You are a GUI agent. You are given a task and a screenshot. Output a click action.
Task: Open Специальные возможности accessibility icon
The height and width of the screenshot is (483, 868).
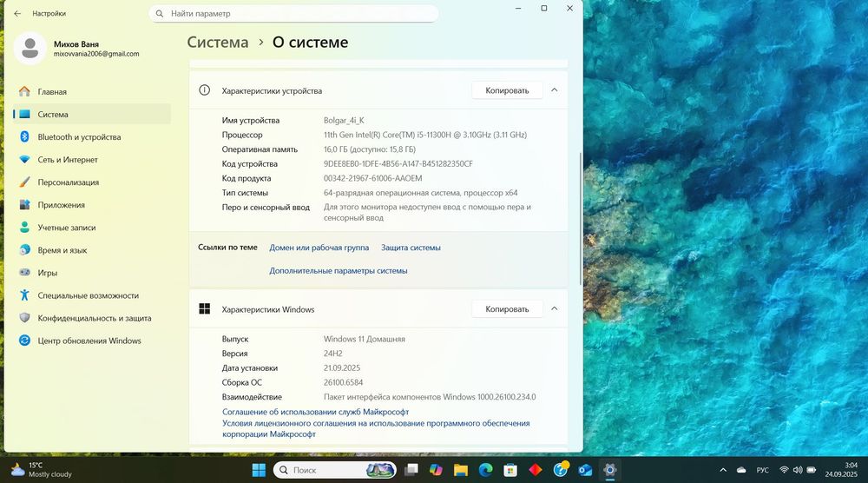click(24, 295)
